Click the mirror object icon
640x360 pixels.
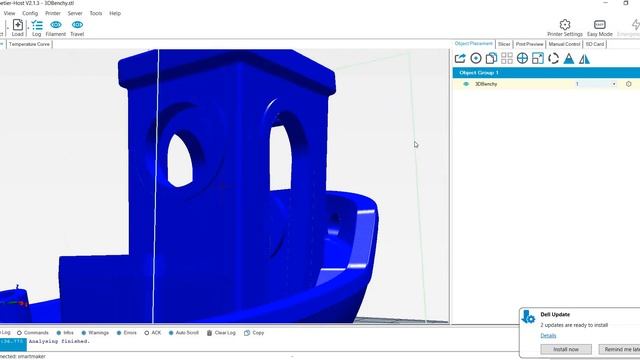(584, 58)
